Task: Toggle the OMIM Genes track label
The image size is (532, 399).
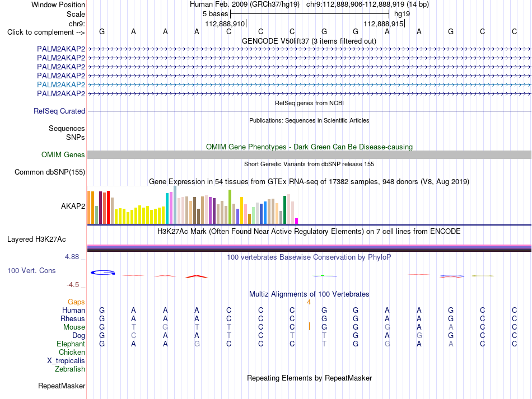Action: [63, 154]
